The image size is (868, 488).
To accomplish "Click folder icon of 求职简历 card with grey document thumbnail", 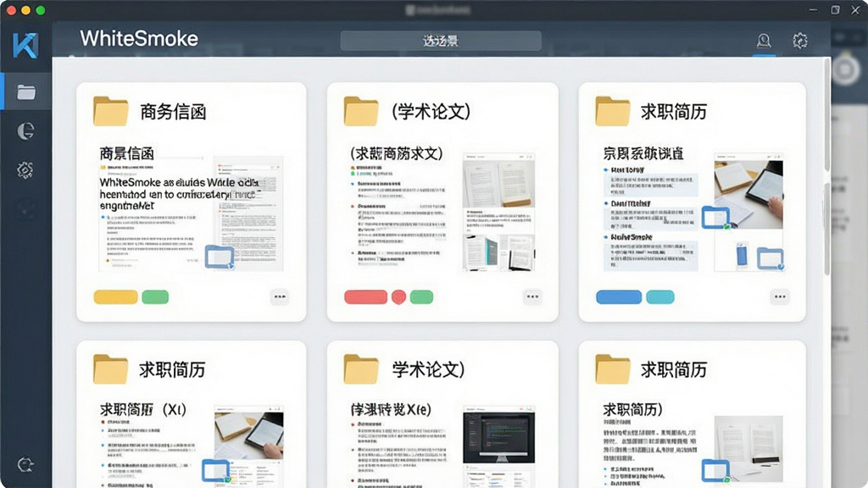I will 612,369.
